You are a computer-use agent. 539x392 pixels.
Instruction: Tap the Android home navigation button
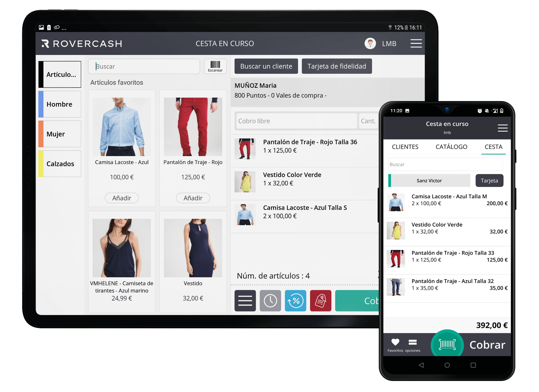point(447,365)
